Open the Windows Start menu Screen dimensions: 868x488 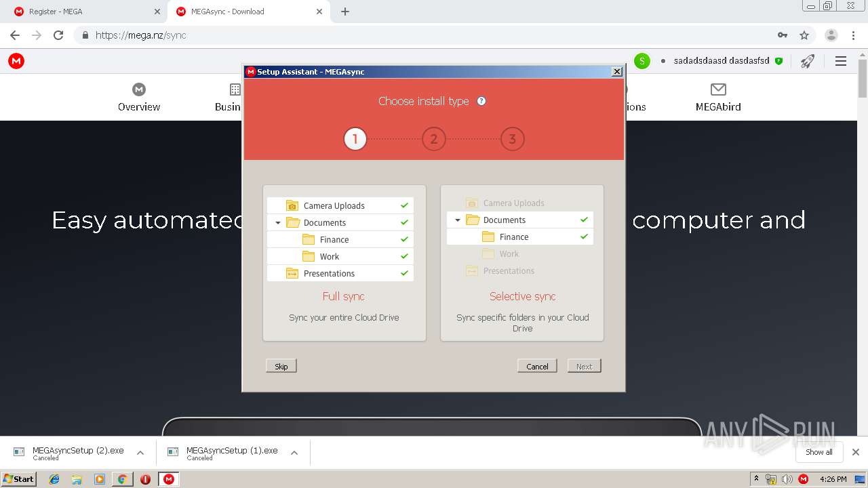pyautogui.click(x=18, y=479)
